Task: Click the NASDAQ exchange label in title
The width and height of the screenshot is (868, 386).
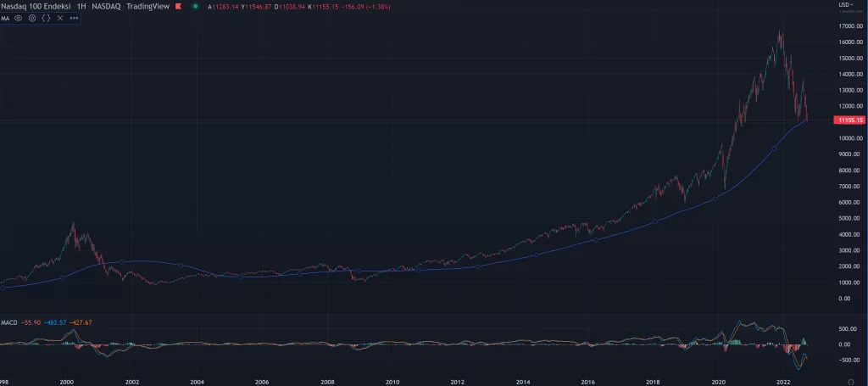Action: tap(109, 6)
